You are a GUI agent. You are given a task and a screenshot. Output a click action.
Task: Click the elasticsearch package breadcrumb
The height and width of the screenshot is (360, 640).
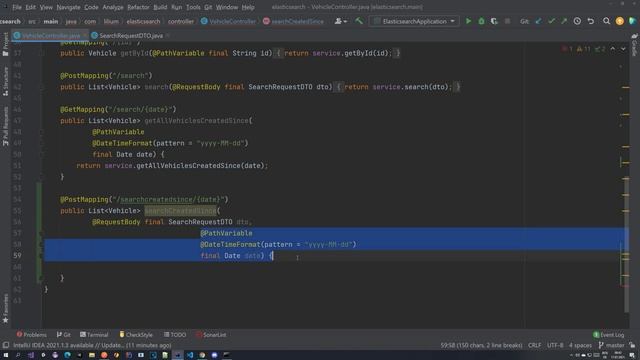(x=143, y=21)
